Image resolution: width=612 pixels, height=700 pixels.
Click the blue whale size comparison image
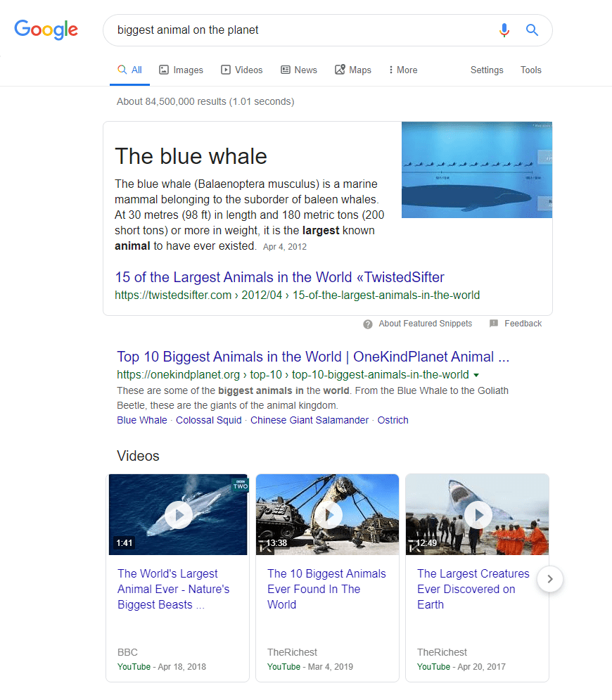click(477, 170)
